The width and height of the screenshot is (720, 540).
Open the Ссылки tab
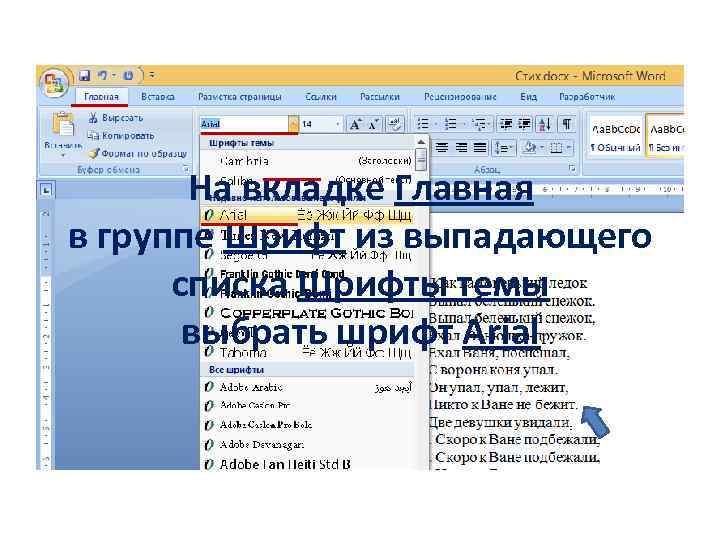321,97
